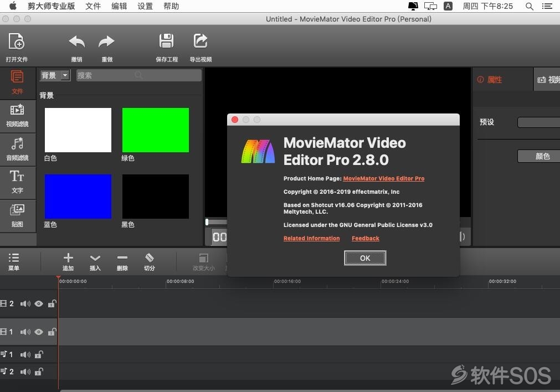Image resolution: width=560 pixels, height=392 pixels.
Task: Open the Related Information link
Action: click(311, 238)
